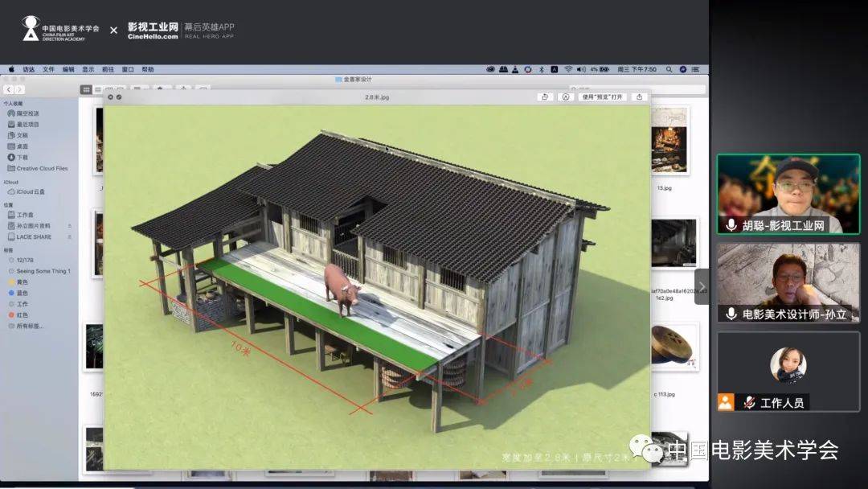Click the Finder search field

pyautogui.click(x=637, y=89)
